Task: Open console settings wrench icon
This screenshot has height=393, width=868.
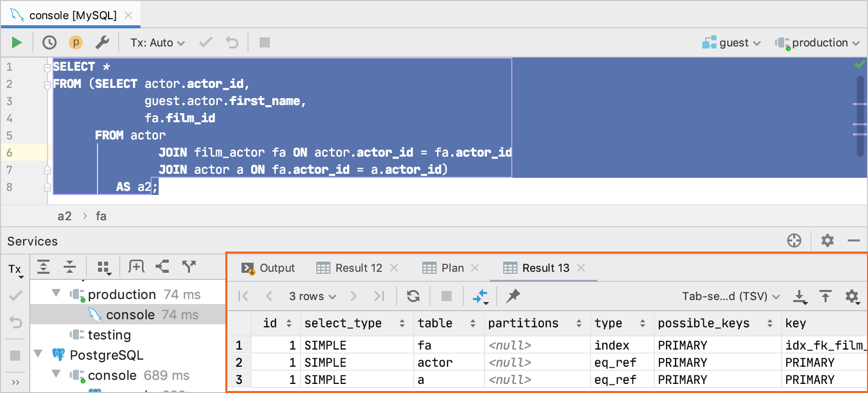Action: click(103, 42)
